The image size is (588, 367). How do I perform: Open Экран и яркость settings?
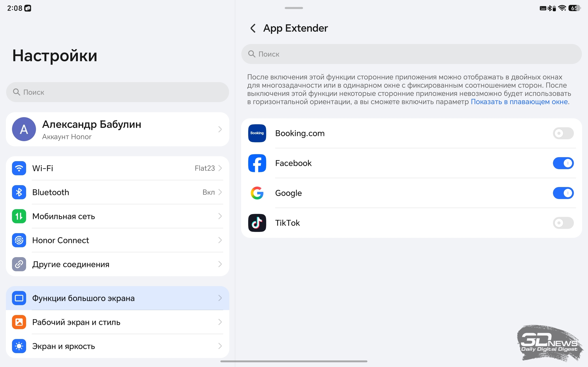coord(117,346)
